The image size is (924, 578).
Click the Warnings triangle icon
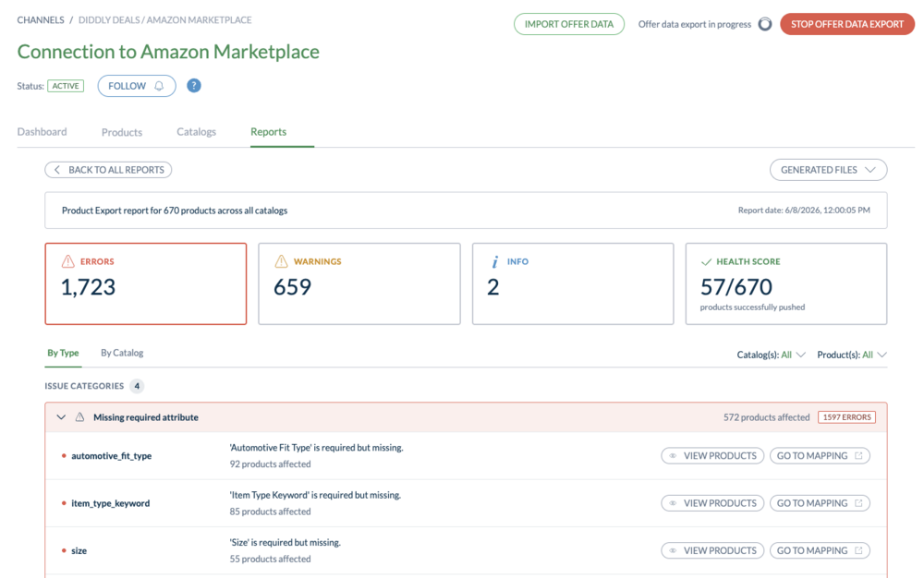pyautogui.click(x=281, y=261)
